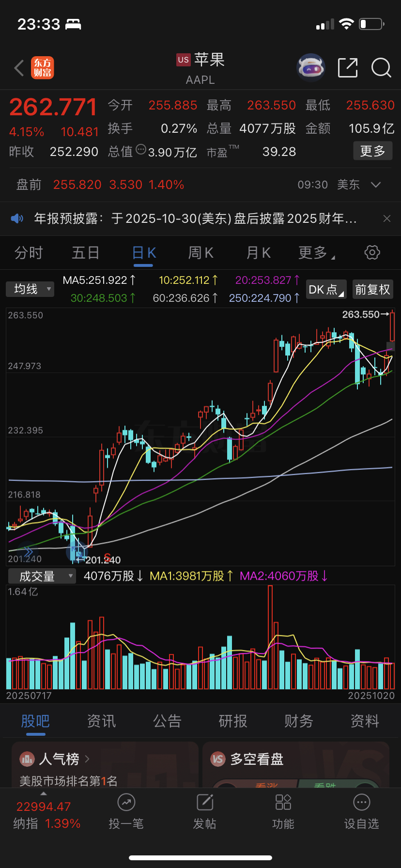Open the 研报 tab
The height and width of the screenshot is (868, 401).
point(233,721)
